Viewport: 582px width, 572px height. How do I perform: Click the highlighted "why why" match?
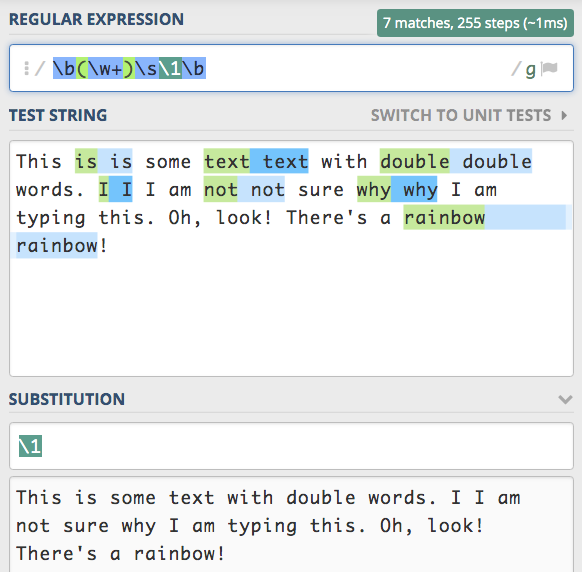click(397, 189)
